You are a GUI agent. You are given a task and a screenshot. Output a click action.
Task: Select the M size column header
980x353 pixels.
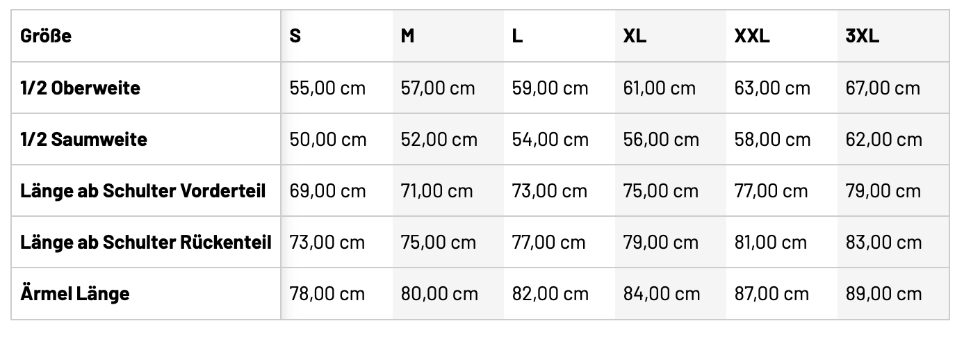click(408, 36)
